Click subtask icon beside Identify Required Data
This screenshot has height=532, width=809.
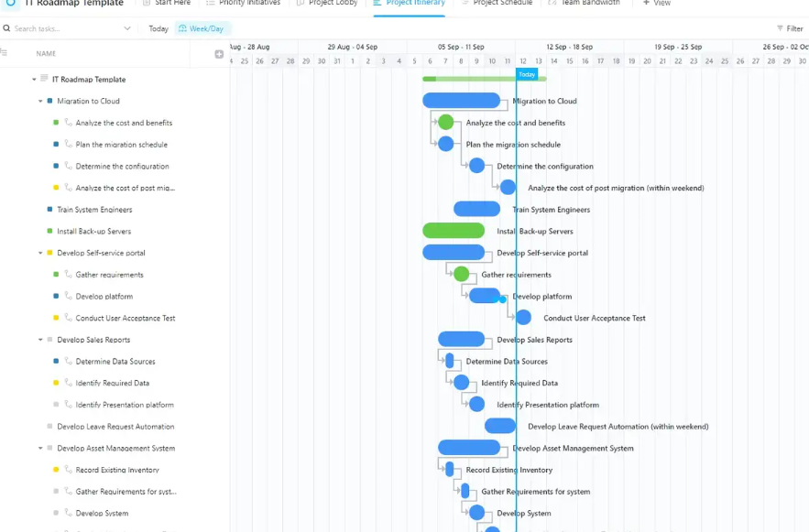click(68, 383)
